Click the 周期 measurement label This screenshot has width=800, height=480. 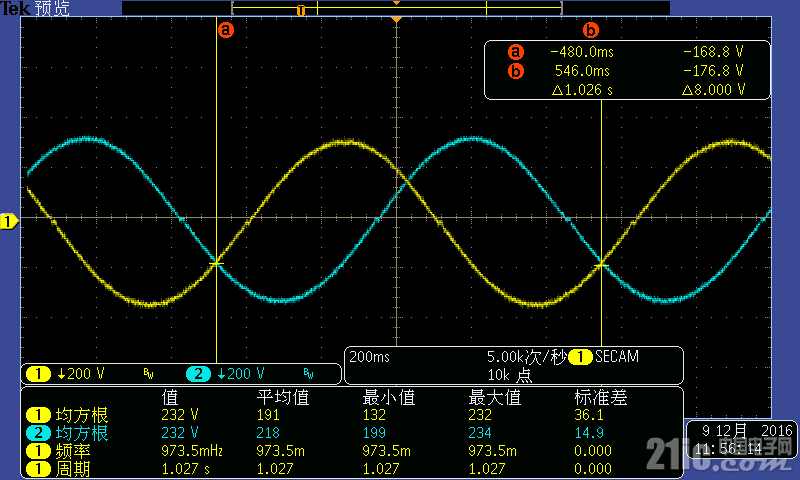(x=73, y=469)
